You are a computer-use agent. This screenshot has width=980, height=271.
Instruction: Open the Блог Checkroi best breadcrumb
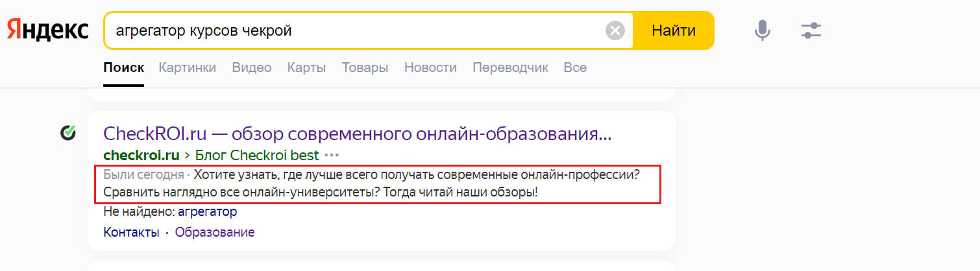(257, 156)
